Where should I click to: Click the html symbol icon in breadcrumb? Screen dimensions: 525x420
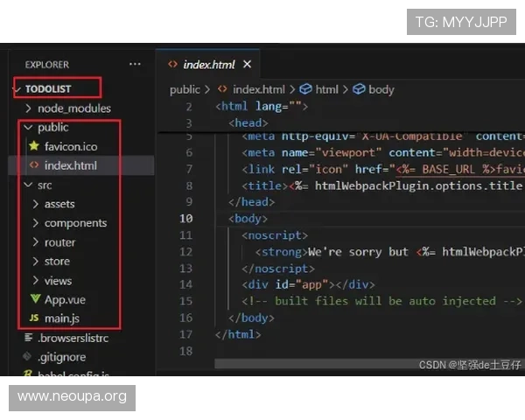point(305,89)
